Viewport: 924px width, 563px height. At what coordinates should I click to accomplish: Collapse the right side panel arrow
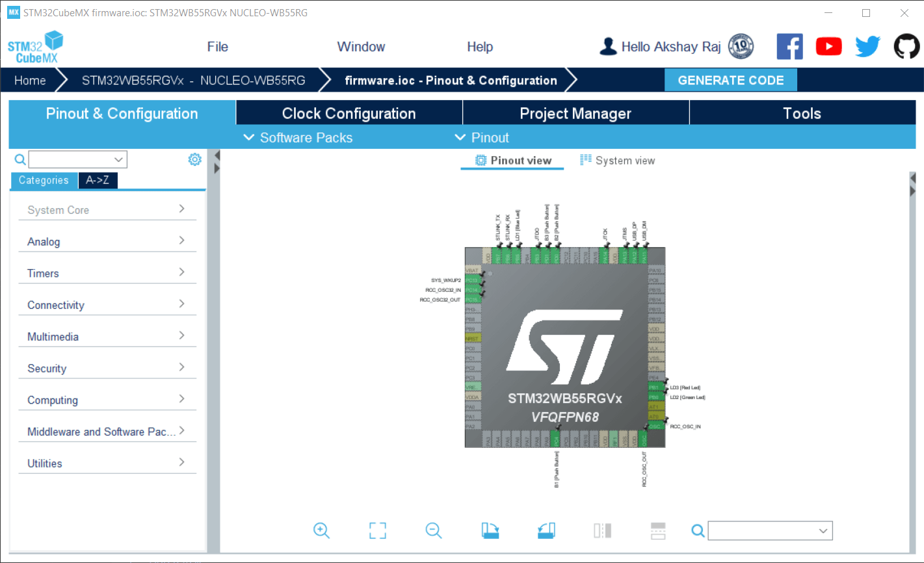(912, 177)
